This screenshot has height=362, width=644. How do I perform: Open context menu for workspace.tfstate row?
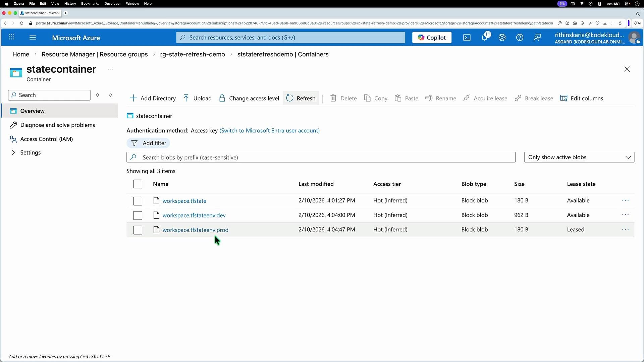[626, 200]
